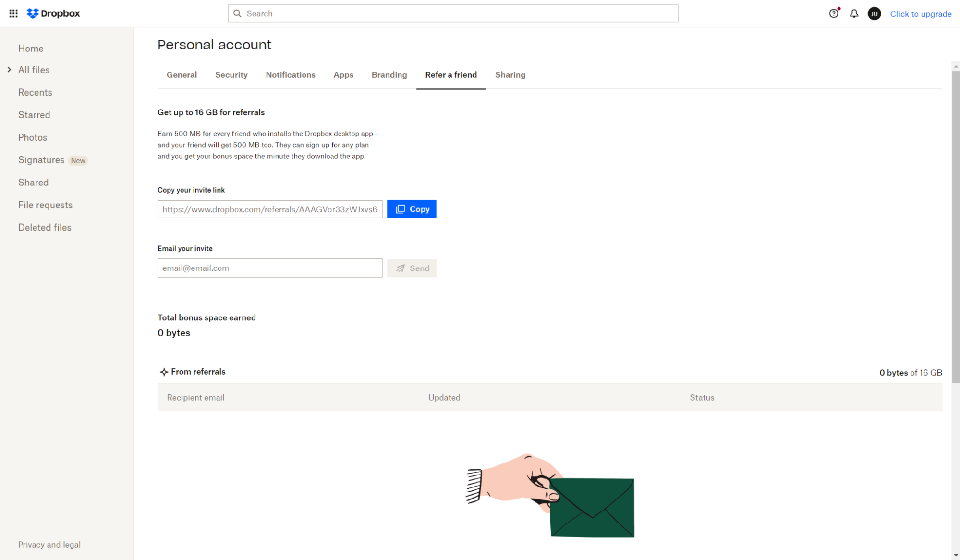Switch to the General tab

[182, 75]
